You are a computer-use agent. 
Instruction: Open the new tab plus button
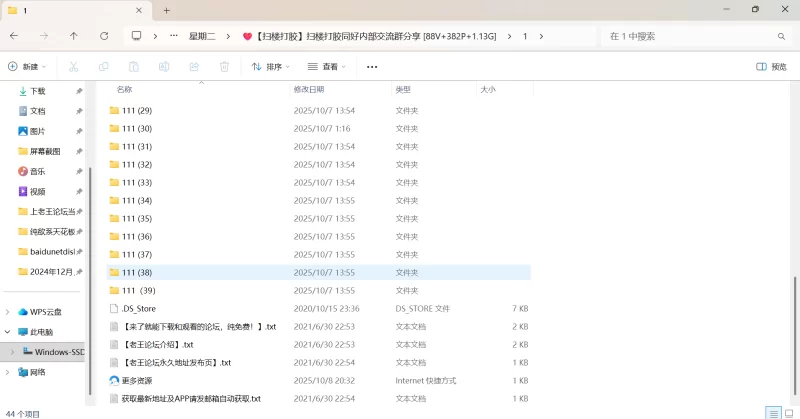(x=167, y=10)
